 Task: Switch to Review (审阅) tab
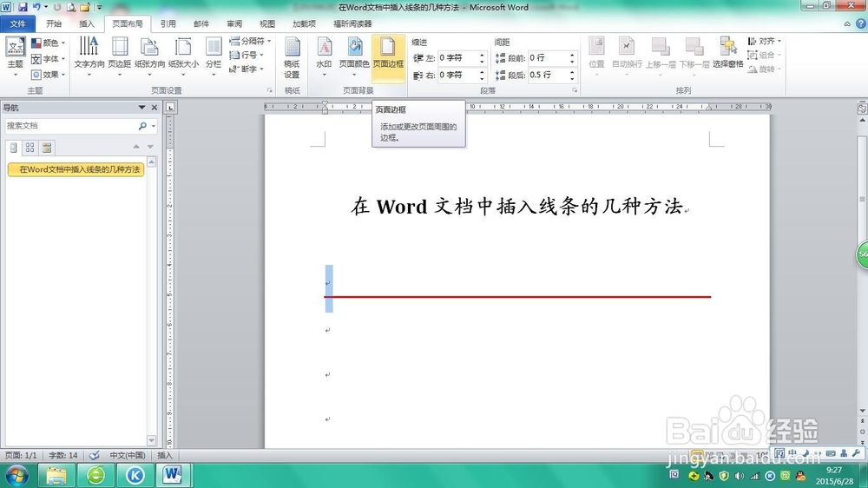(x=234, y=23)
